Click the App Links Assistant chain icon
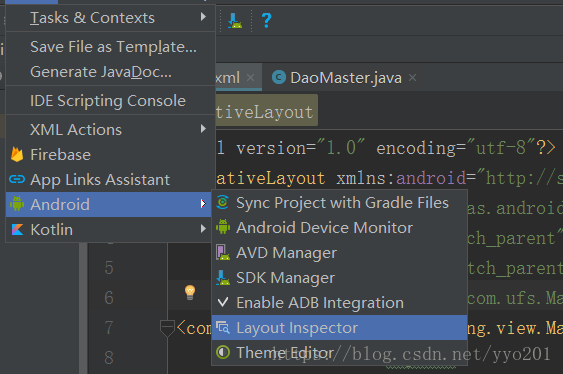 17,179
